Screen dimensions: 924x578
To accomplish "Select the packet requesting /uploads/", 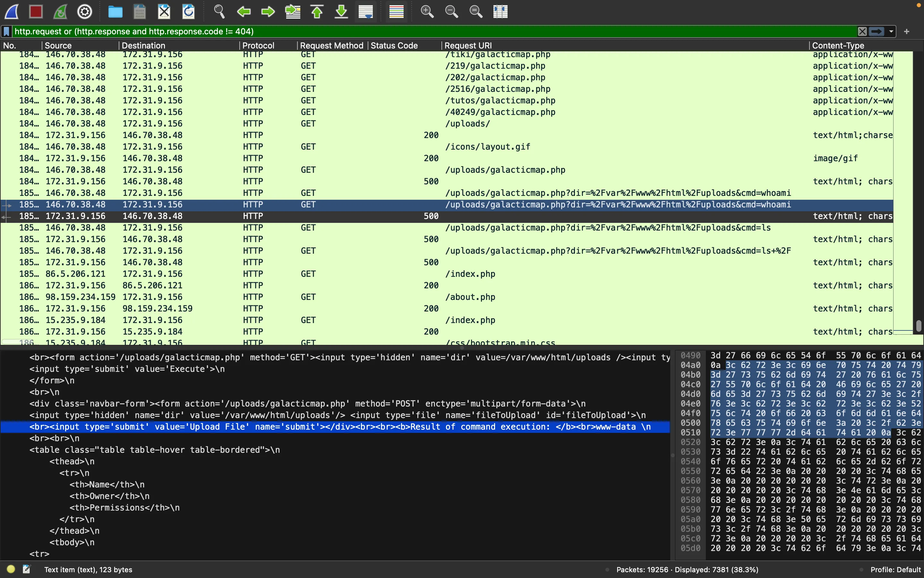I will [447, 124].
